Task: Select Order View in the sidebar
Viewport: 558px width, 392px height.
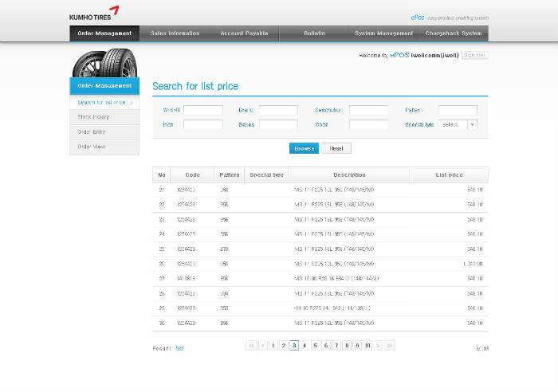Action: coord(104,147)
